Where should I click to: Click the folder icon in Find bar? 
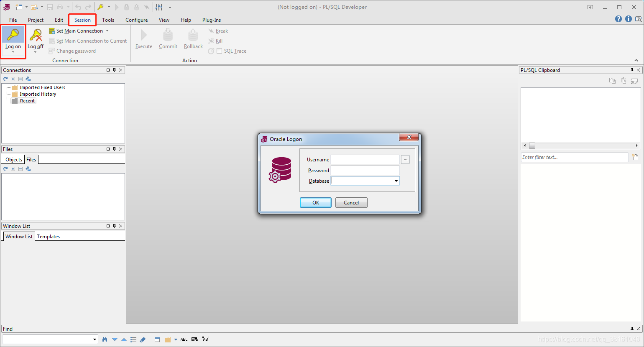point(168,339)
